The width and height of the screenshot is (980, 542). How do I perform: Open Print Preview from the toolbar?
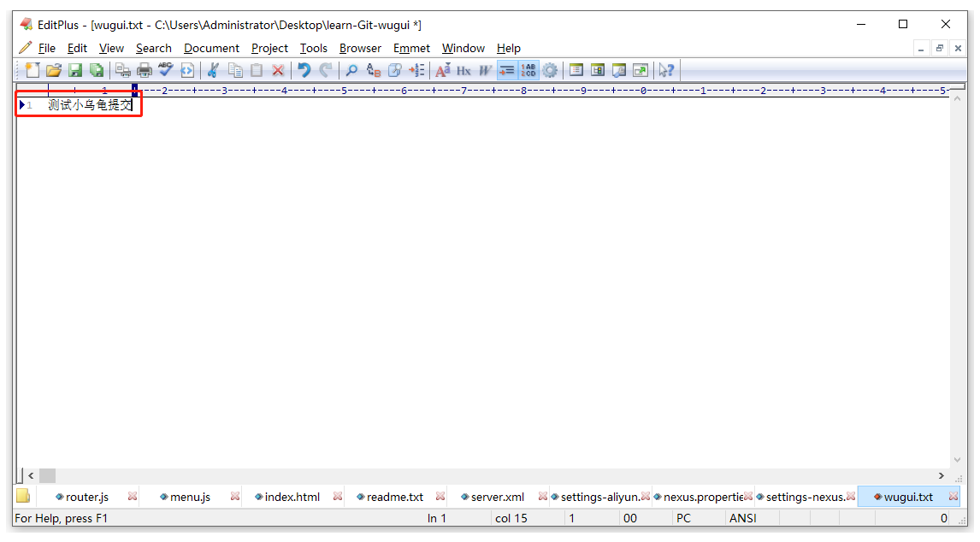point(123,70)
